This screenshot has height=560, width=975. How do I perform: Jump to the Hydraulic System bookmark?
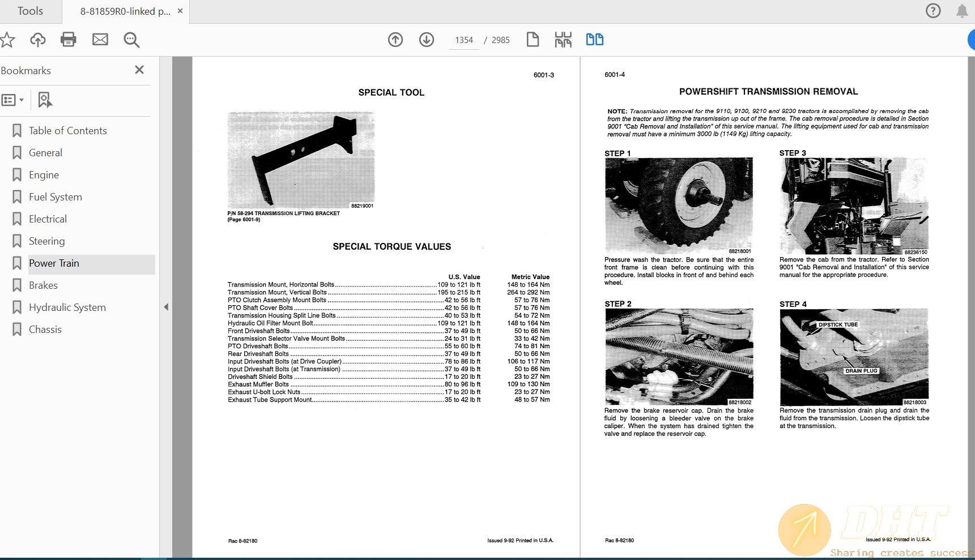67,307
